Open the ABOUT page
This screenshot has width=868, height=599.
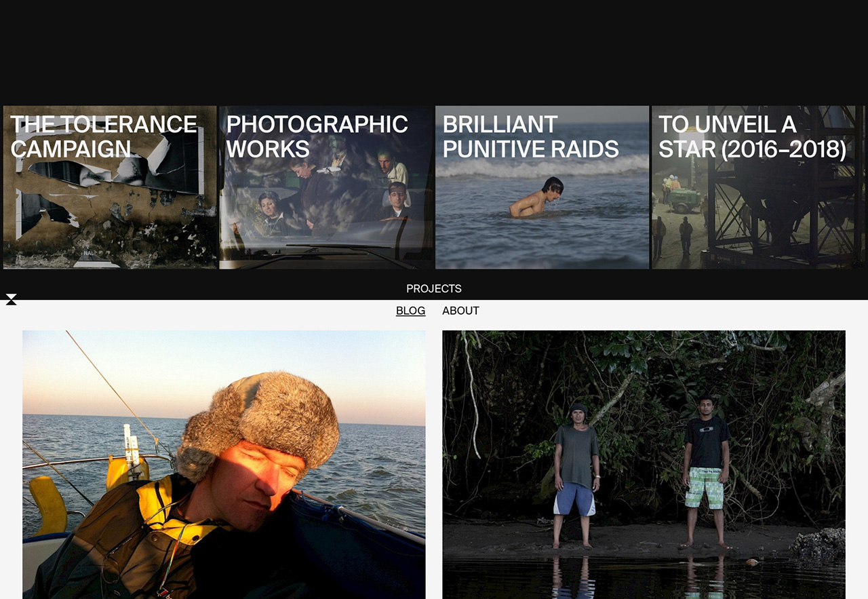pyautogui.click(x=460, y=311)
